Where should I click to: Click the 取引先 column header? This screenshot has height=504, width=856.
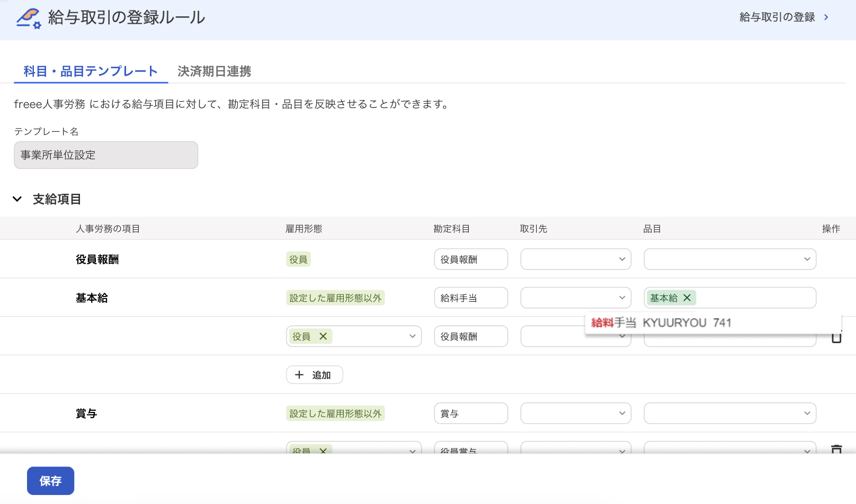(x=533, y=229)
